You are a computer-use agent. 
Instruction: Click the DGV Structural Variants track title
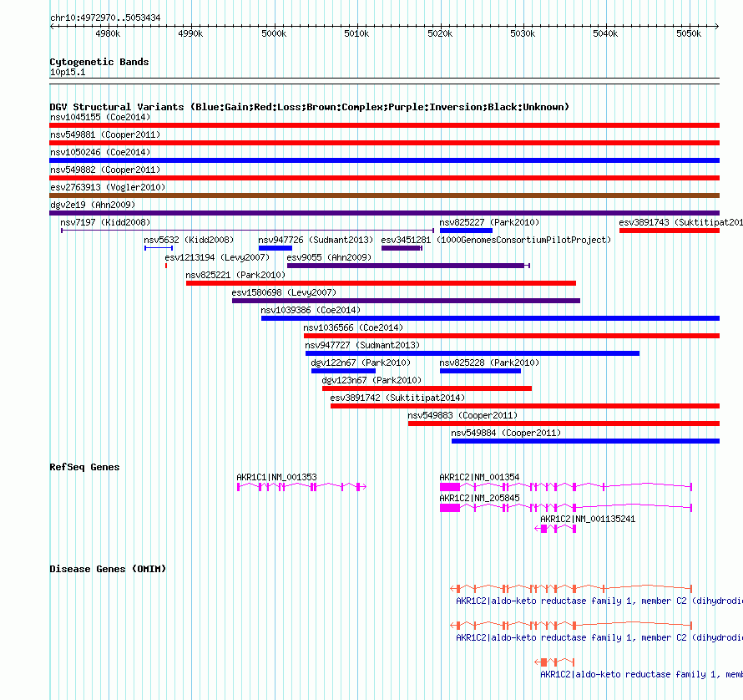click(310, 107)
